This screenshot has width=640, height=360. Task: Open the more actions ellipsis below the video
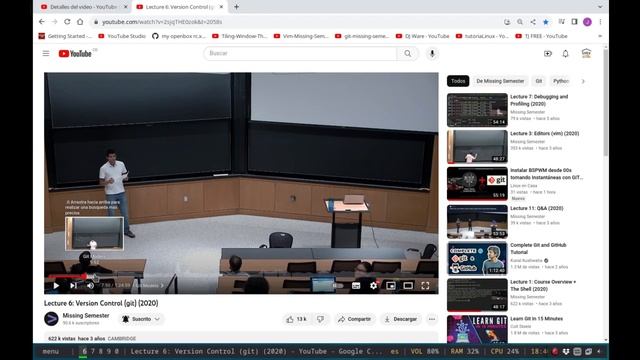click(x=432, y=319)
